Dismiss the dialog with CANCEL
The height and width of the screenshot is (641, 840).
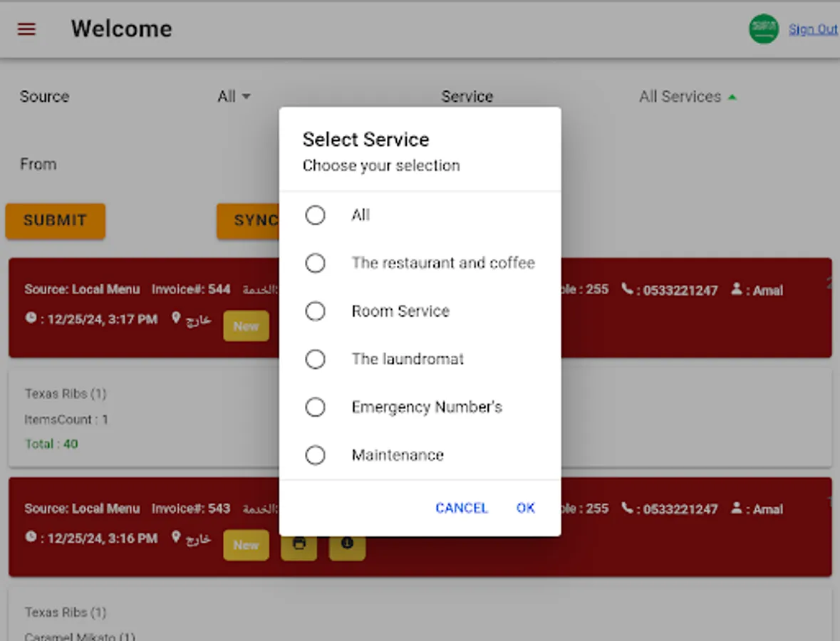(x=461, y=508)
